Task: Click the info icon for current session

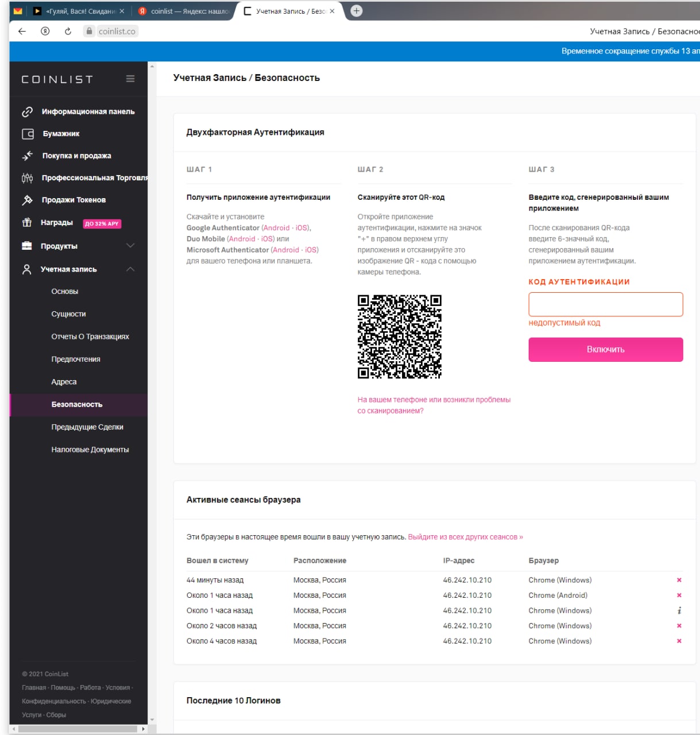Action: (x=679, y=610)
